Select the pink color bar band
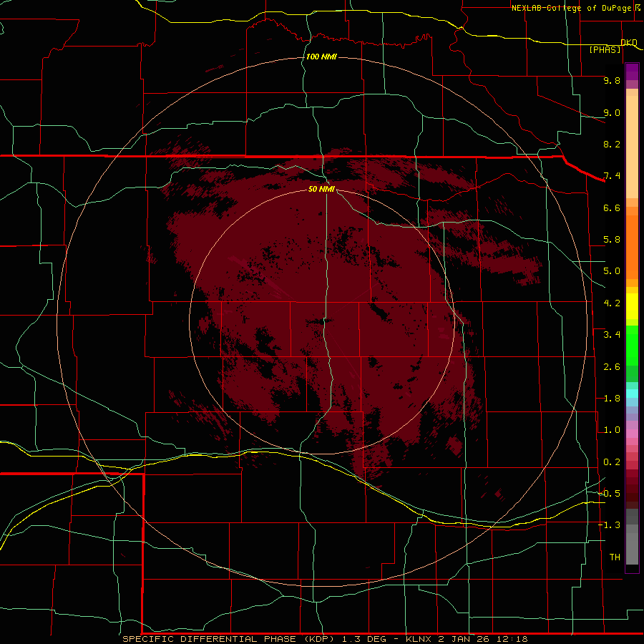The width and height of the screenshot is (644, 644). coord(632,434)
